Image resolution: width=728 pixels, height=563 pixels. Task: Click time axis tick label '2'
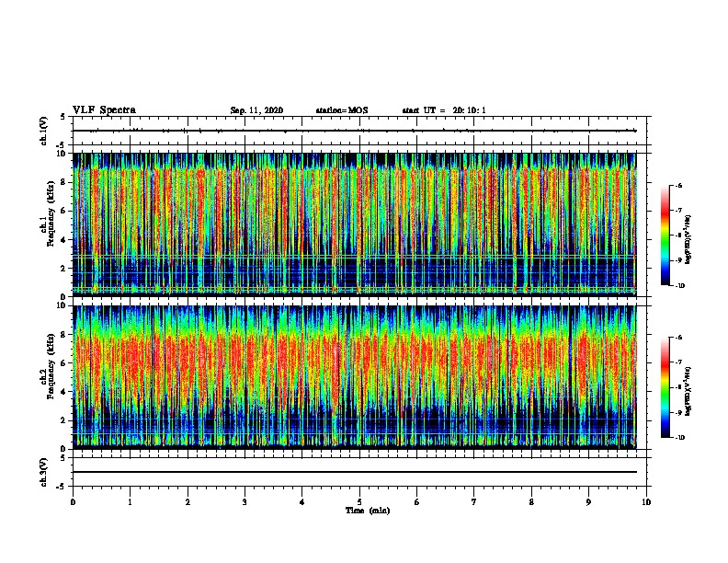pos(188,502)
